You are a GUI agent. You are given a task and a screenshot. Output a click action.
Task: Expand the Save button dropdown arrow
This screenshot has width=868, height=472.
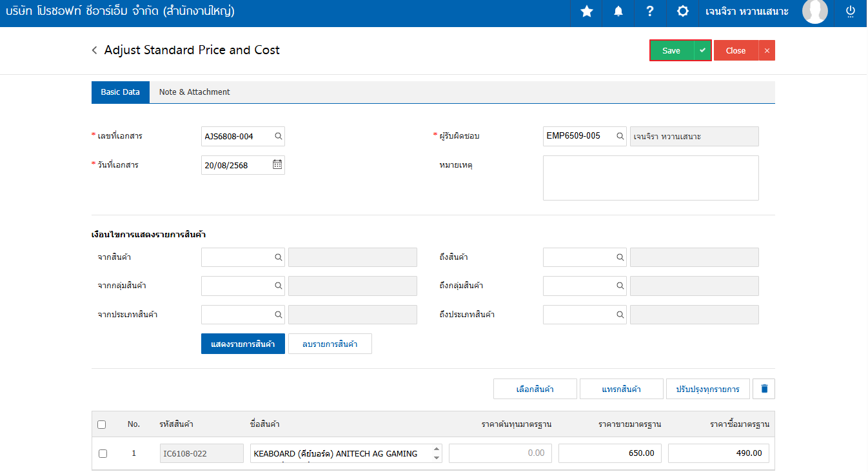702,50
